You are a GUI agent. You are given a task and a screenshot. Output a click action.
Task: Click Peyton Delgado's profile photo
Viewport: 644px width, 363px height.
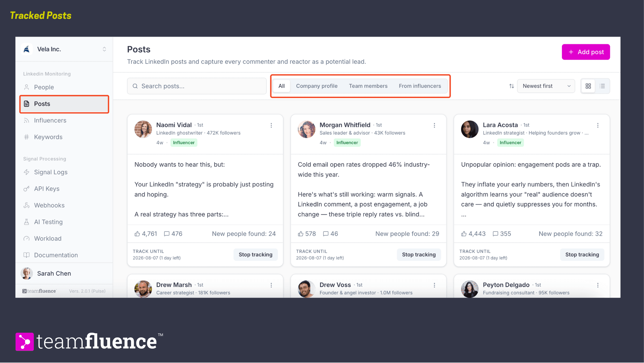(x=470, y=289)
